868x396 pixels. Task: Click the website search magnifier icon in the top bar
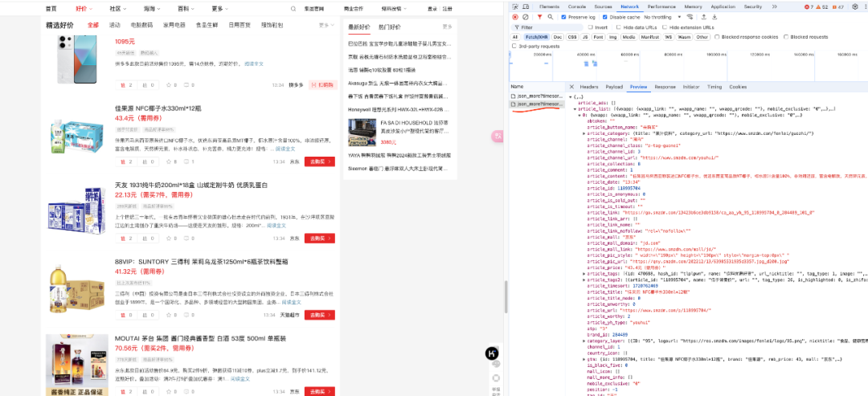pos(293,9)
